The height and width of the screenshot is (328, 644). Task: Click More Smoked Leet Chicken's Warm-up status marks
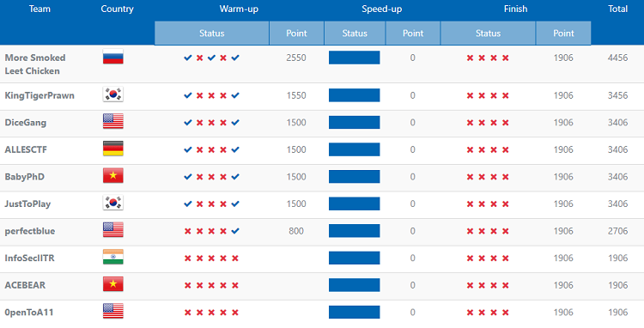tap(211, 58)
